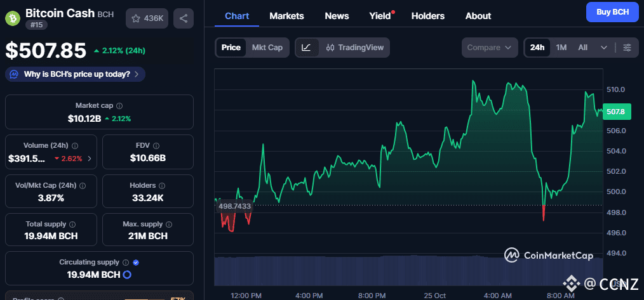Expand Volume (24h) details arrow

pos(89,159)
